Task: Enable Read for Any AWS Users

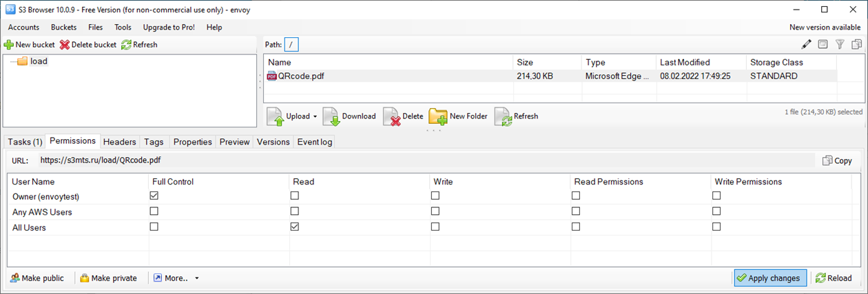Action: tap(295, 211)
